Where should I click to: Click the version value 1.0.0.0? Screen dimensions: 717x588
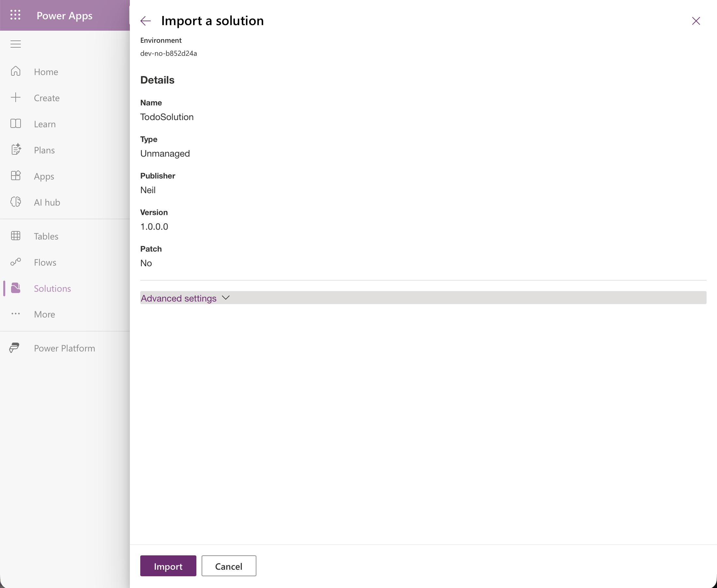pyautogui.click(x=154, y=226)
